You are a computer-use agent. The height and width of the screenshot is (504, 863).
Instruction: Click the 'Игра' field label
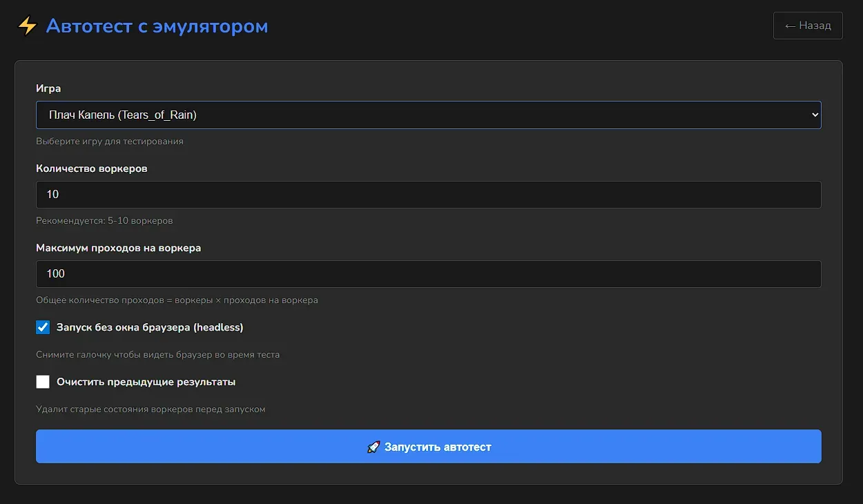[x=48, y=88]
